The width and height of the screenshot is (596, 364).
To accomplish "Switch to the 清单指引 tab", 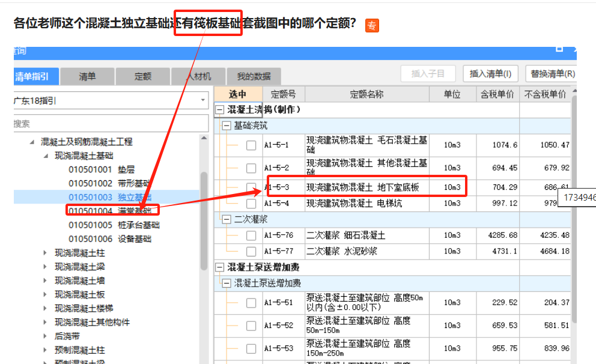I will (x=36, y=76).
